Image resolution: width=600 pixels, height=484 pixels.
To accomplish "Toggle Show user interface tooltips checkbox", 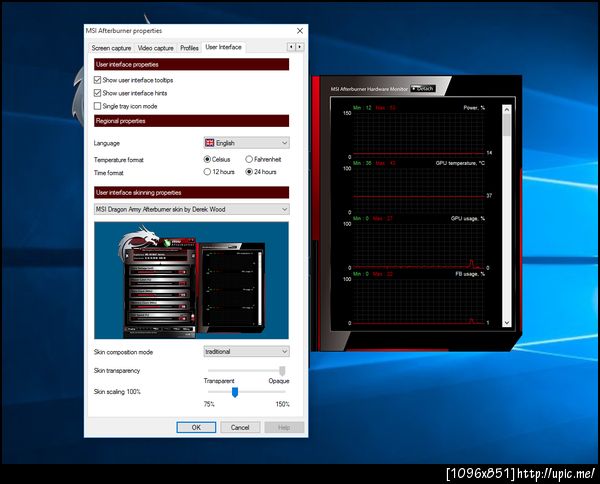I will tap(98, 80).
